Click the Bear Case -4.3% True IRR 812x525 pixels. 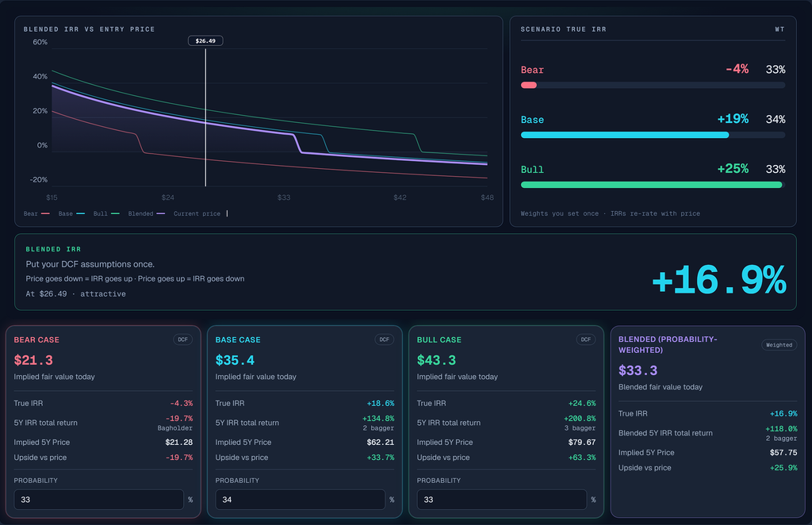182,404
